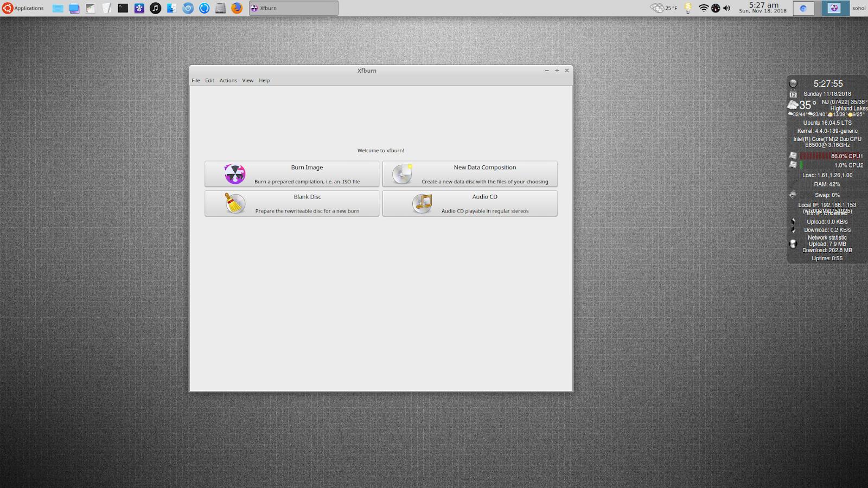Click the Burn Image button
This screenshot has height=488, width=868.
292,174
